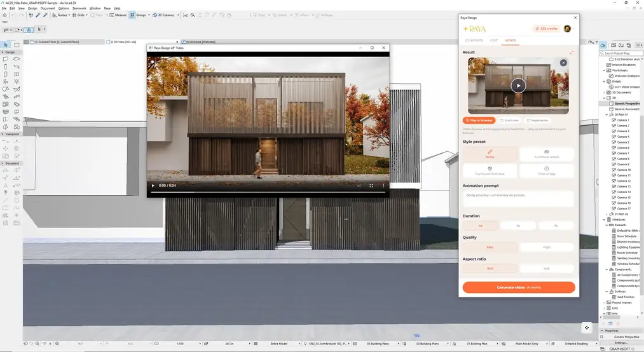
Task: Open the Layout Book icon in Navigator
Action: pyautogui.click(x=621, y=45)
